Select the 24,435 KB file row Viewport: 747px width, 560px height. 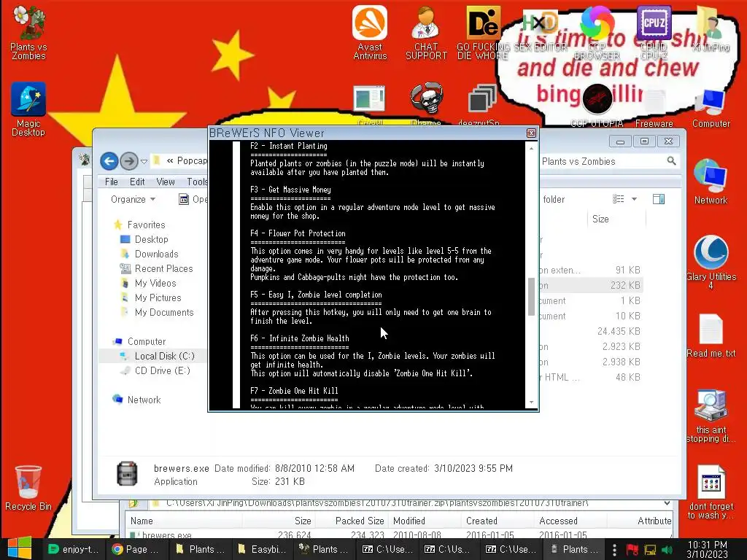click(591, 331)
